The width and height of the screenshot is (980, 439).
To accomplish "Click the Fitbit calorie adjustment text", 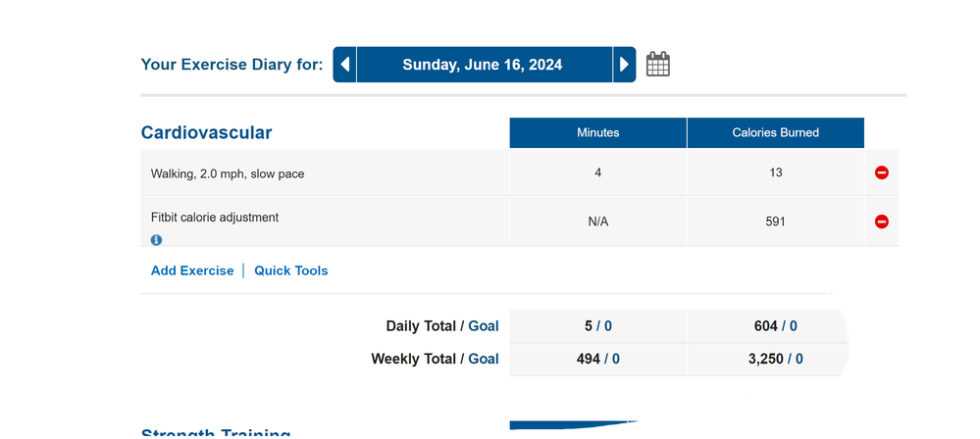I will point(215,218).
